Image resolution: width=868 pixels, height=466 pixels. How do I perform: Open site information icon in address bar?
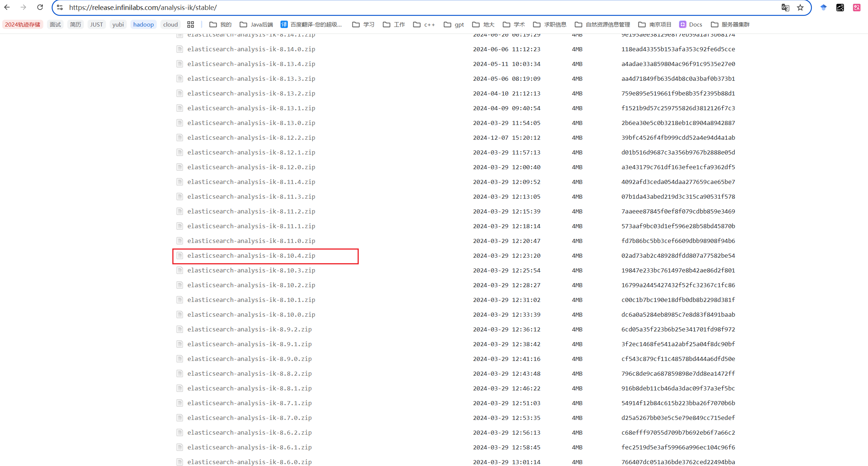coord(60,7)
